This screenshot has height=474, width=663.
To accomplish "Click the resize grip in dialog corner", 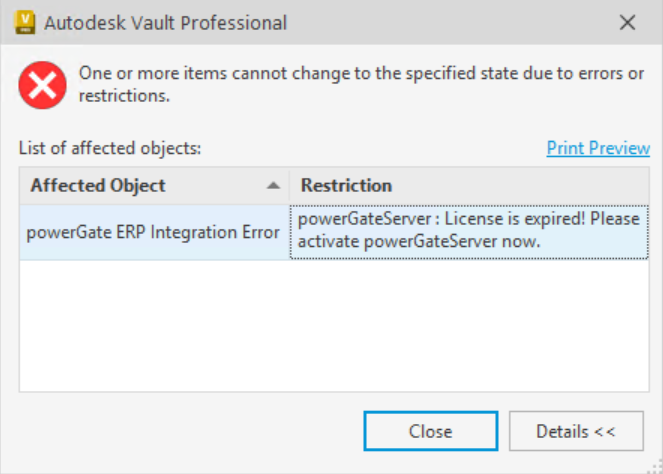I will (655, 466).
